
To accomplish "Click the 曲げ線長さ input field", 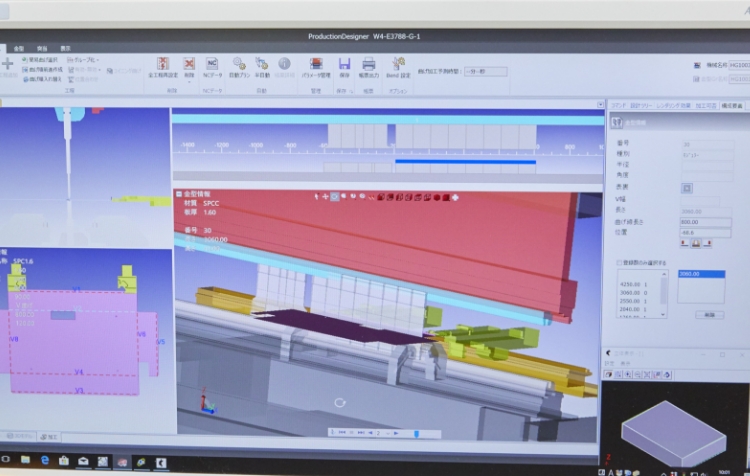I will point(705,222).
